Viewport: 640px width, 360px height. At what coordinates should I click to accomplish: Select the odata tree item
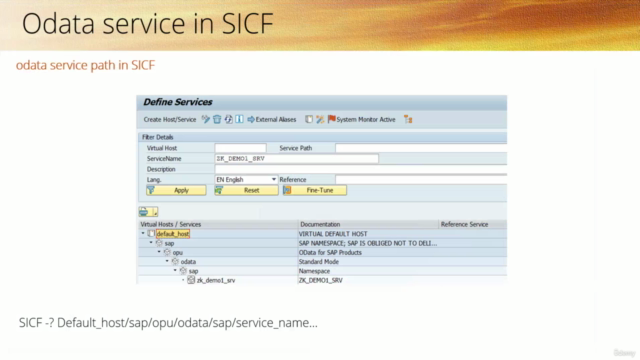188,262
